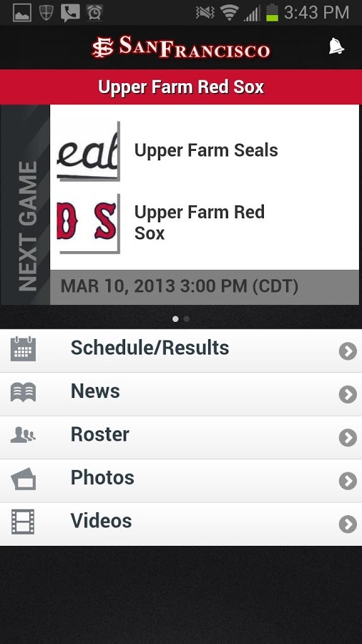Click the San Francisco header title

coord(195,47)
